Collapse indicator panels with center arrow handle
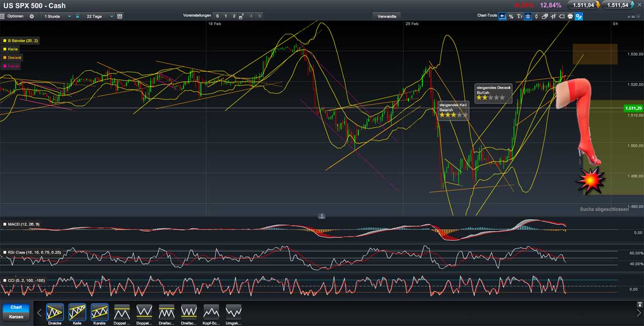The height and width of the screenshot is (326, 644). [x=321, y=217]
